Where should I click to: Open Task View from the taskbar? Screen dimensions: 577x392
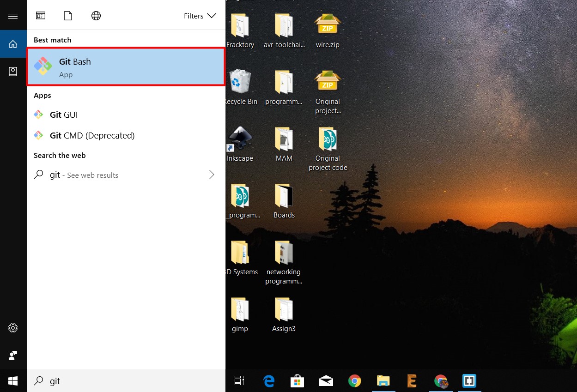[239, 381]
